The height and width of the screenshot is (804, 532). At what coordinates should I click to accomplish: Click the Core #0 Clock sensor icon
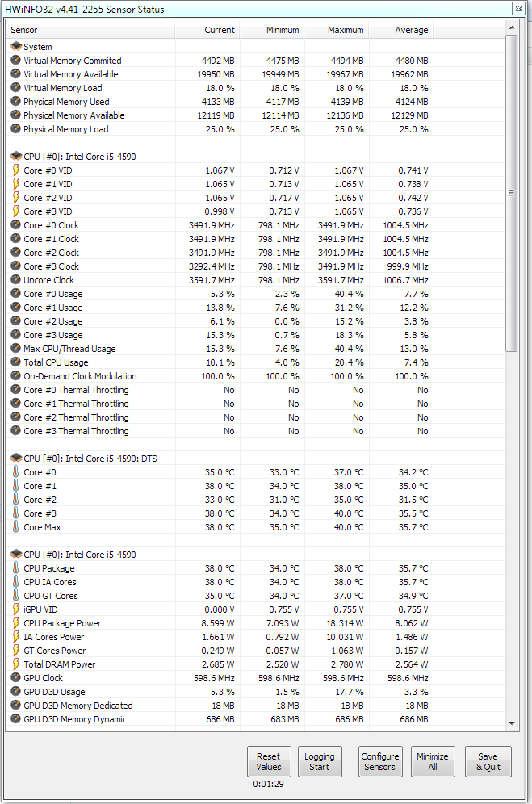tap(16, 225)
